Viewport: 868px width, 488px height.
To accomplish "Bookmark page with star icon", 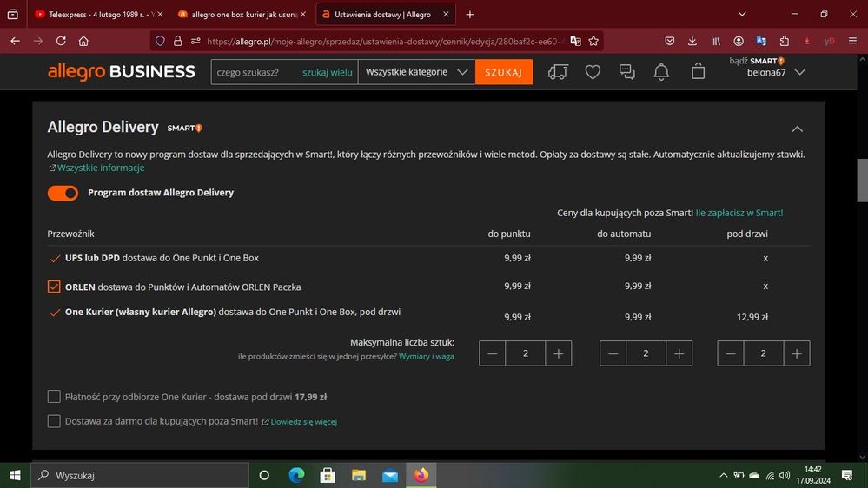I will pyautogui.click(x=593, y=41).
